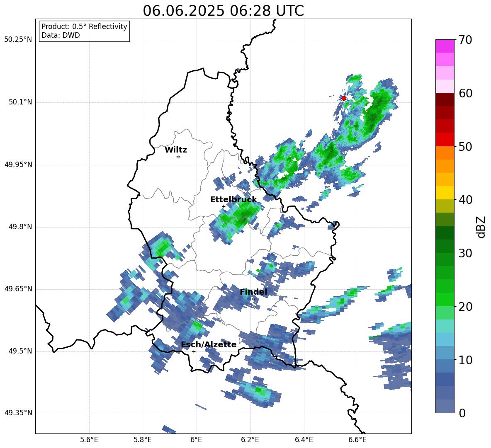Click the Product: 0.5° Reflectivity text
This screenshot has height=448, width=491.
[x=84, y=27]
